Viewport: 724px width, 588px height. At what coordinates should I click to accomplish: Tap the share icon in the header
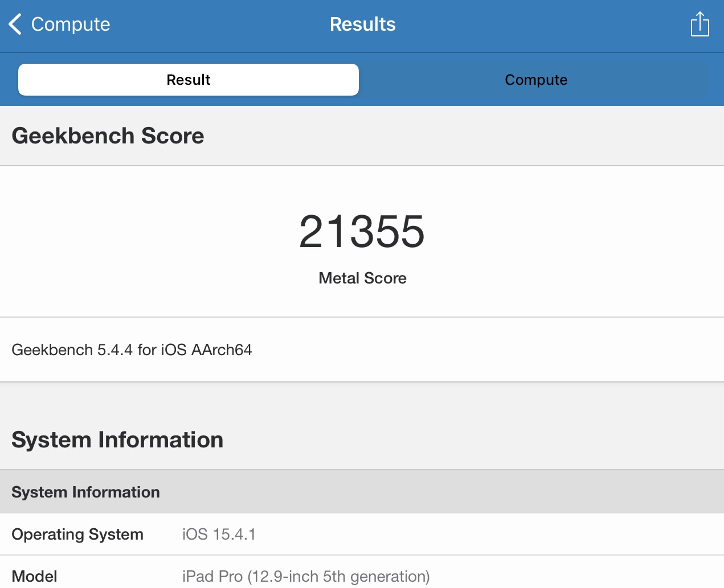(x=700, y=24)
